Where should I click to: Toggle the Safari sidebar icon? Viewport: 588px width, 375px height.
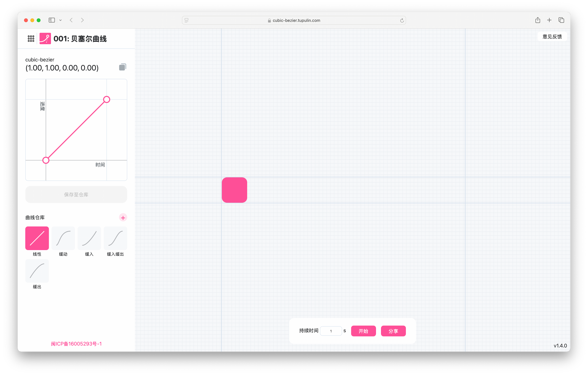51,20
